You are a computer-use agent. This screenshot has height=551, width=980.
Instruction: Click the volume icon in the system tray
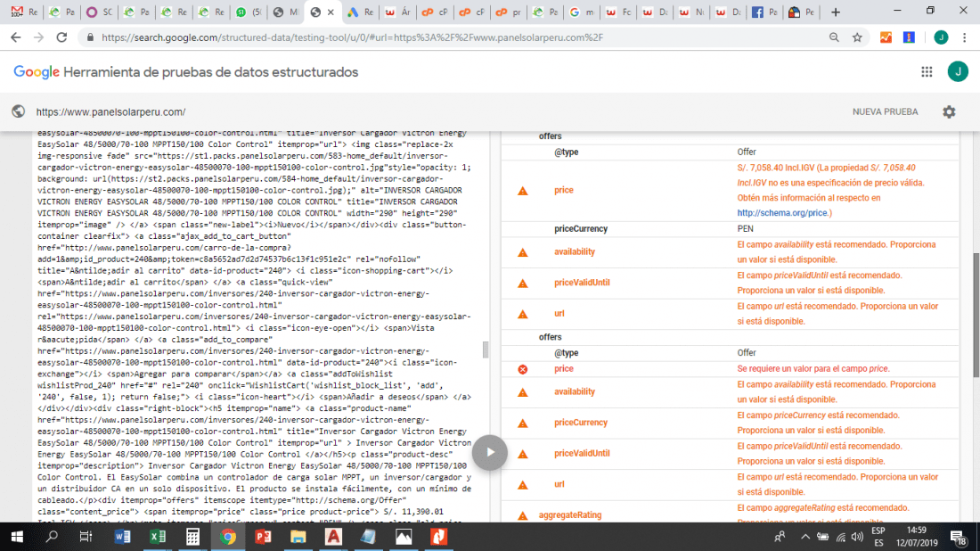pos(857,537)
